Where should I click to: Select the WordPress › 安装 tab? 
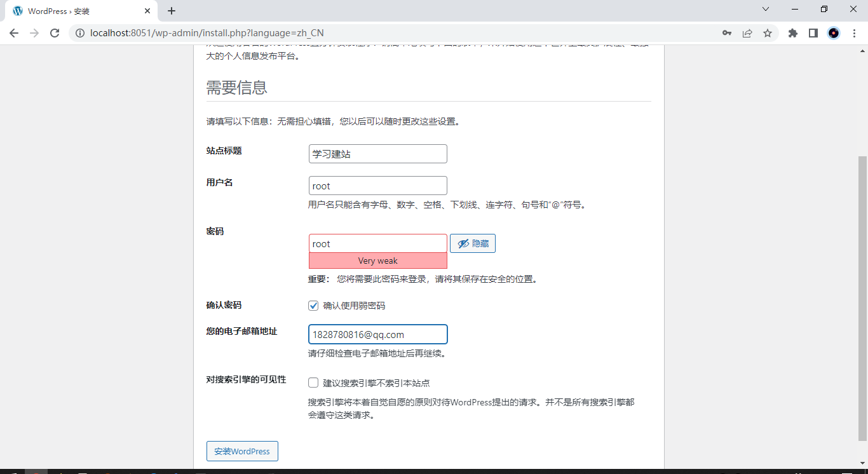[81, 11]
